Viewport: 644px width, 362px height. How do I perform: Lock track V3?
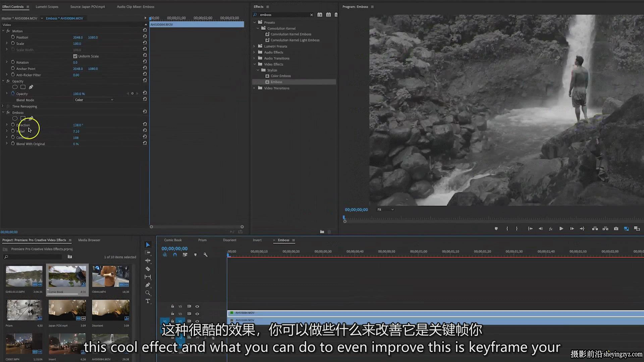[x=172, y=306]
